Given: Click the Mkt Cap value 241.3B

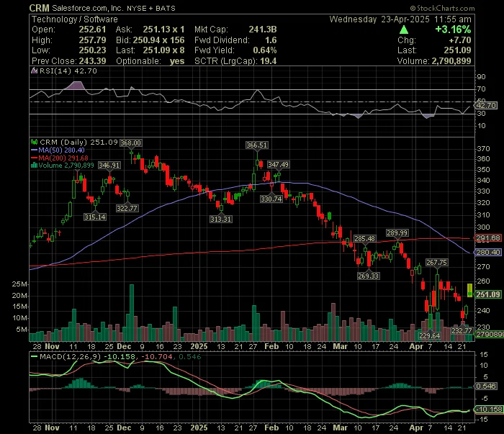Looking at the screenshot, I should (x=263, y=30).
